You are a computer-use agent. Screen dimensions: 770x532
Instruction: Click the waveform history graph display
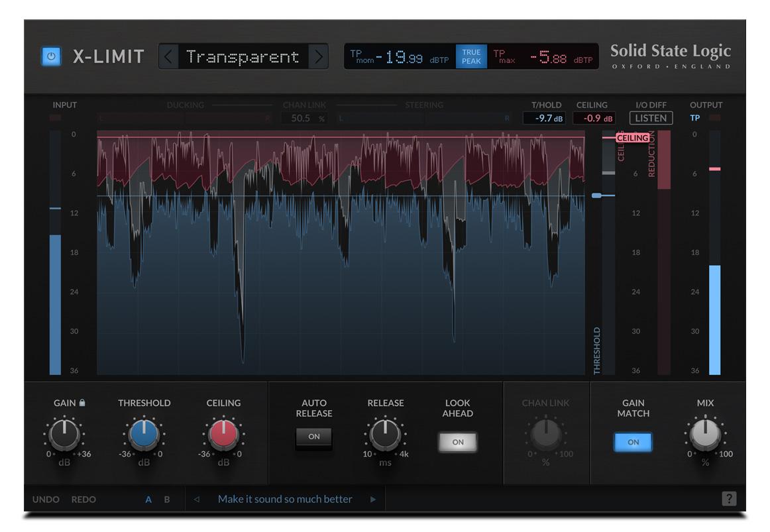coord(341,252)
